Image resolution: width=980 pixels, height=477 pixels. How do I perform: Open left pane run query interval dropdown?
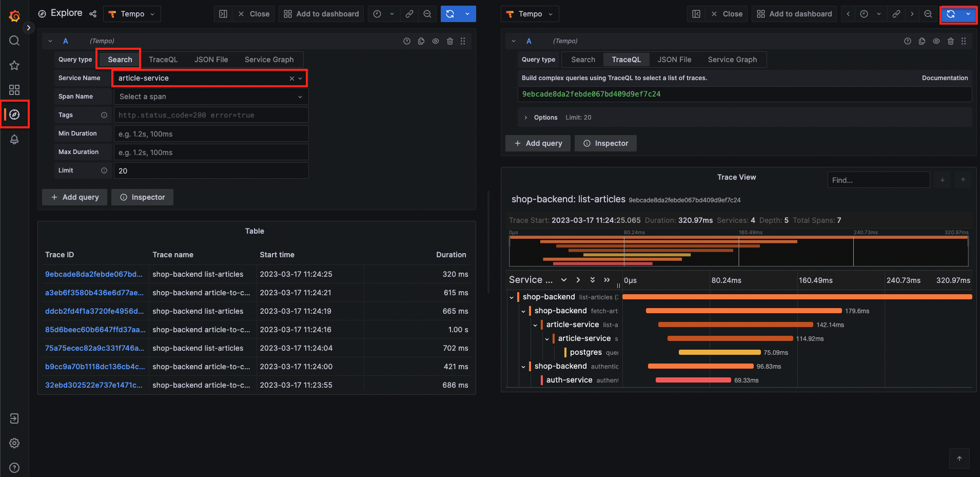pyautogui.click(x=467, y=14)
